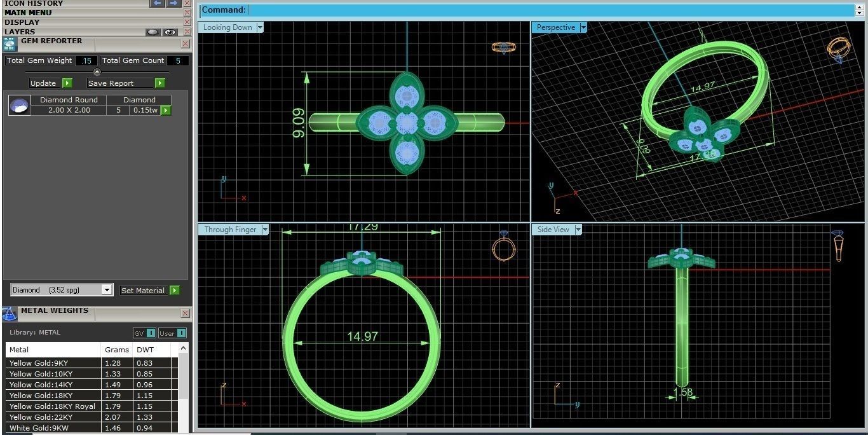This screenshot has height=435, width=868.
Task: Click green arrow next to Save Report
Action: 160,83
